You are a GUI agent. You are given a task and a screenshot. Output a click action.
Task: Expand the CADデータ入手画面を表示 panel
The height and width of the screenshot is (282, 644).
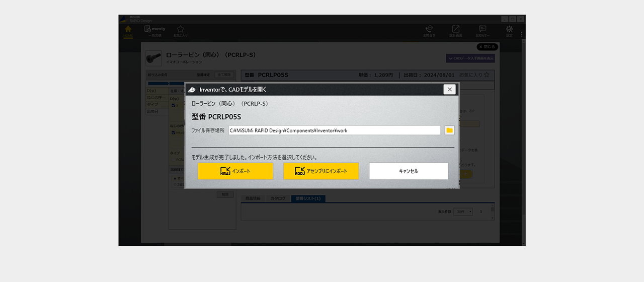(470, 58)
